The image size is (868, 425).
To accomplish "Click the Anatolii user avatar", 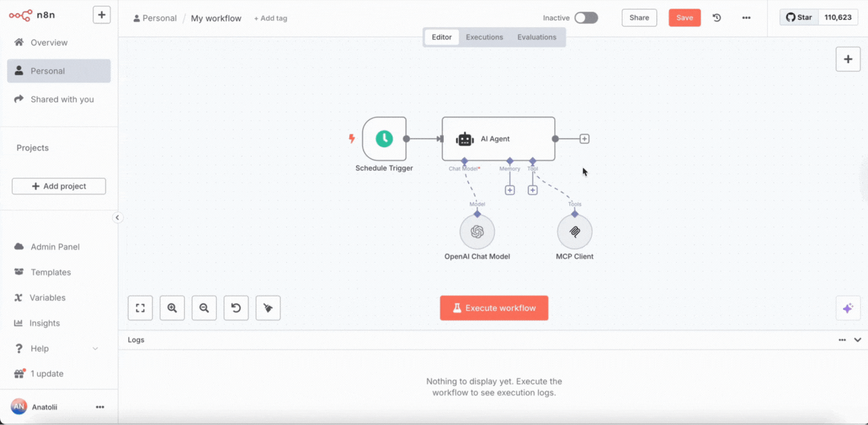I will click(x=19, y=407).
